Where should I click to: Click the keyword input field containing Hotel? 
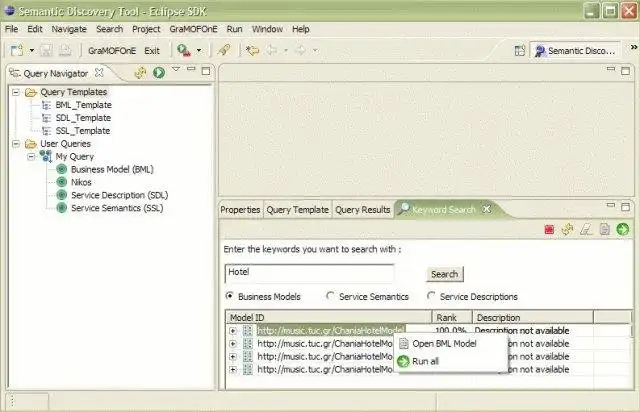tap(309, 273)
